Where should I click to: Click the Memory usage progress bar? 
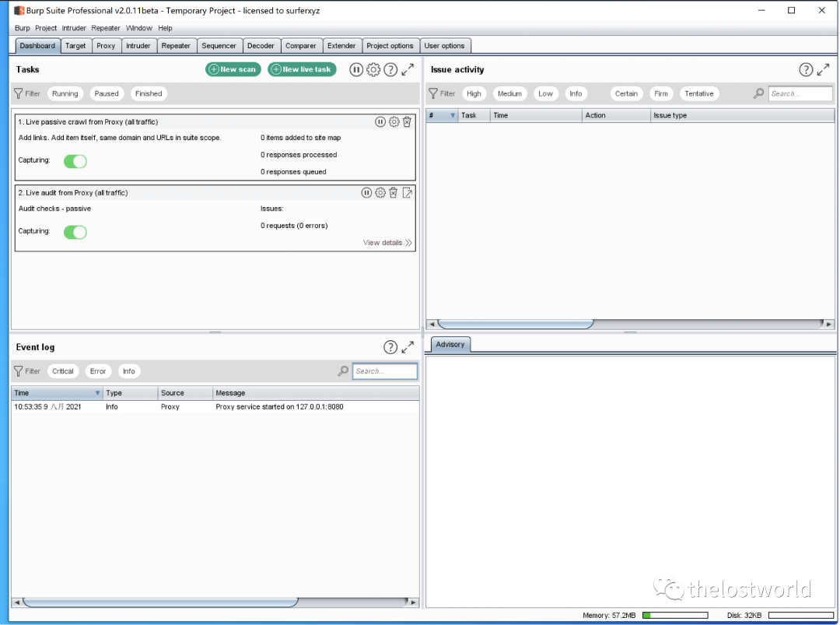click(675, 616)
